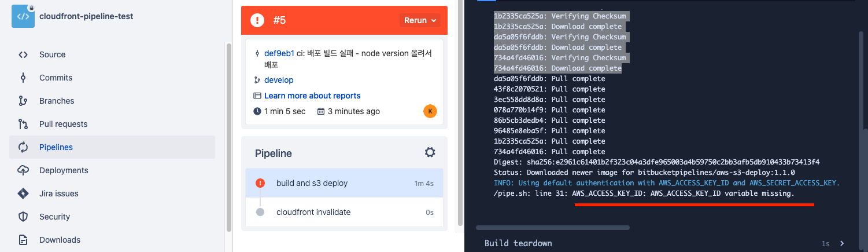Open Source in the sidebar

pos(112,54)
